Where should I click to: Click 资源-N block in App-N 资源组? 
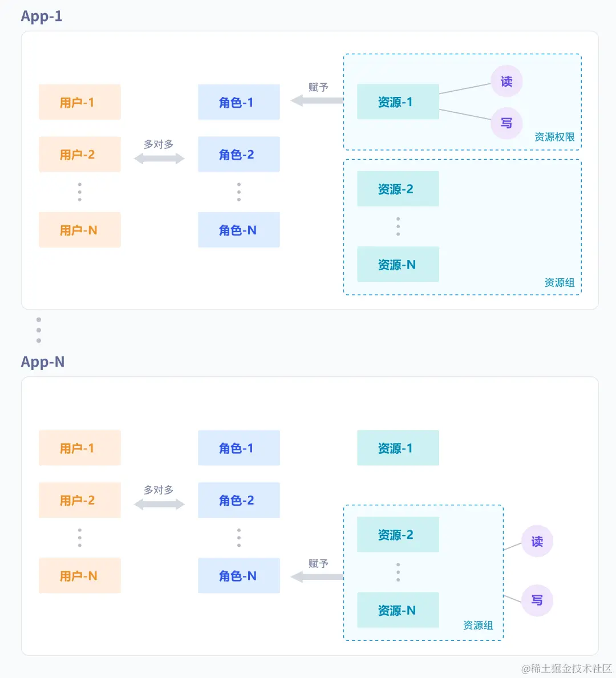point(398,610)
